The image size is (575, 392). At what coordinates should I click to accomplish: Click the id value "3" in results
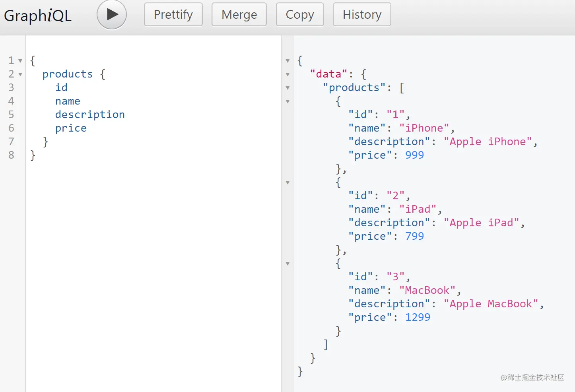coord(396,277)
